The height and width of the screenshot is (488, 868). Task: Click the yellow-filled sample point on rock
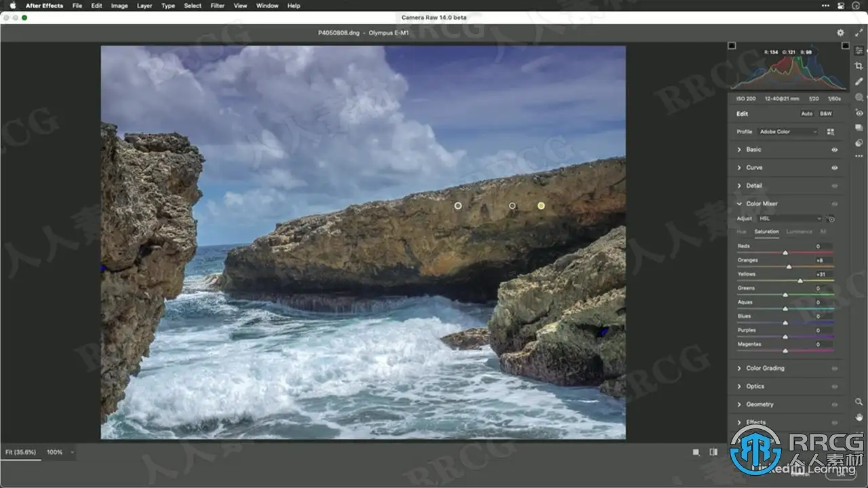click(x=541, y=205)
